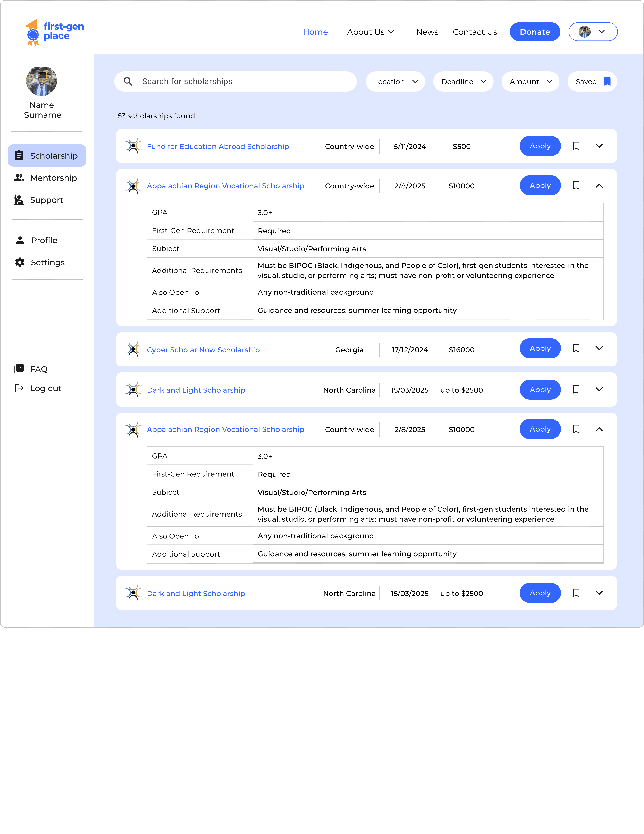The height and width of the screenshot is (834, 644).
Task: Open the Fund for Education Abroad Scholarship link
Action: click(218, 147)
